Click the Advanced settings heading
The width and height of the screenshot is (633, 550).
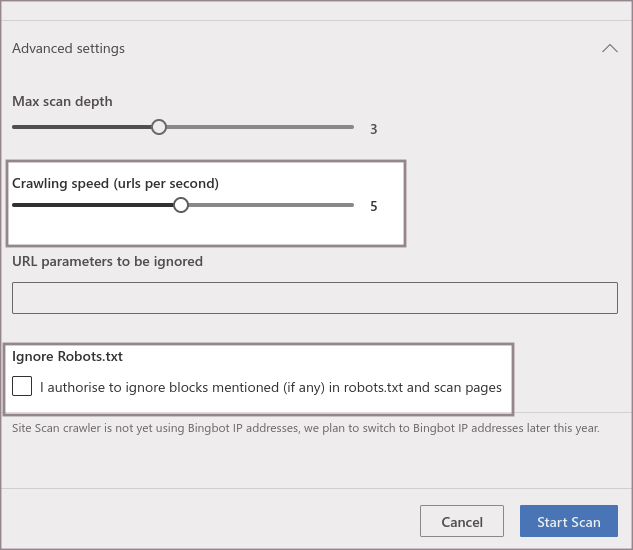click(x=68, y=48)
